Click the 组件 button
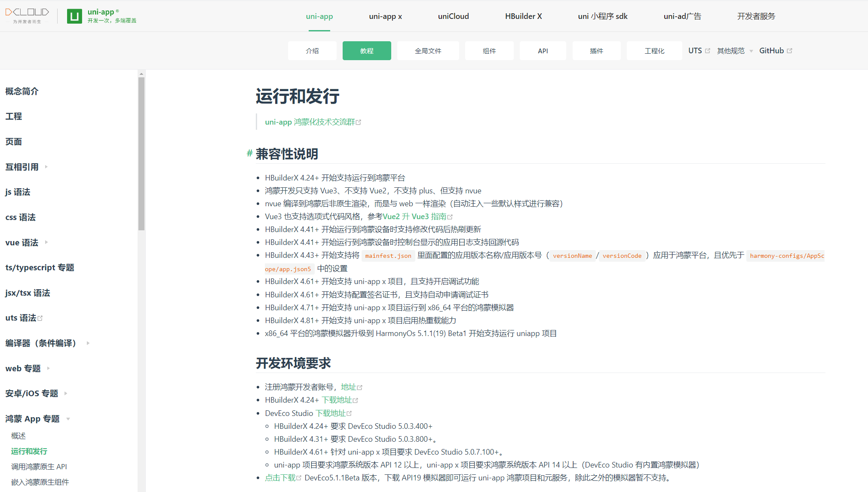The height and width of the screenshot is (492, 868). click(489, 51)
